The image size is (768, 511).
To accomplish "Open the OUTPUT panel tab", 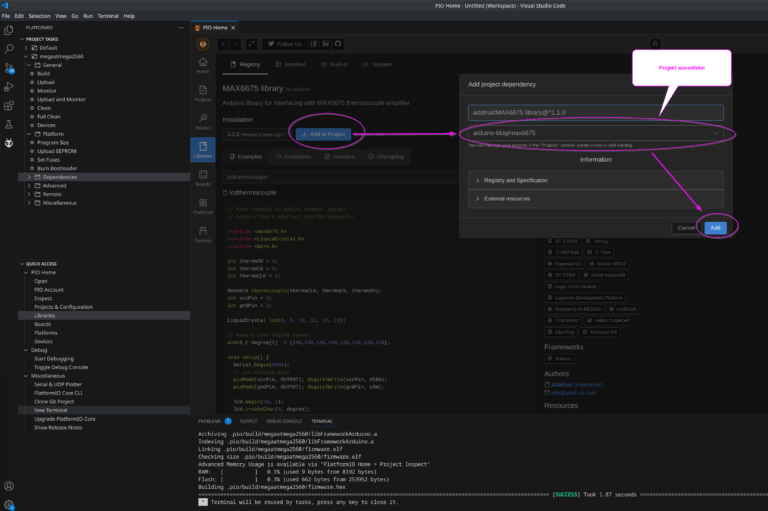I will [248, 421].
